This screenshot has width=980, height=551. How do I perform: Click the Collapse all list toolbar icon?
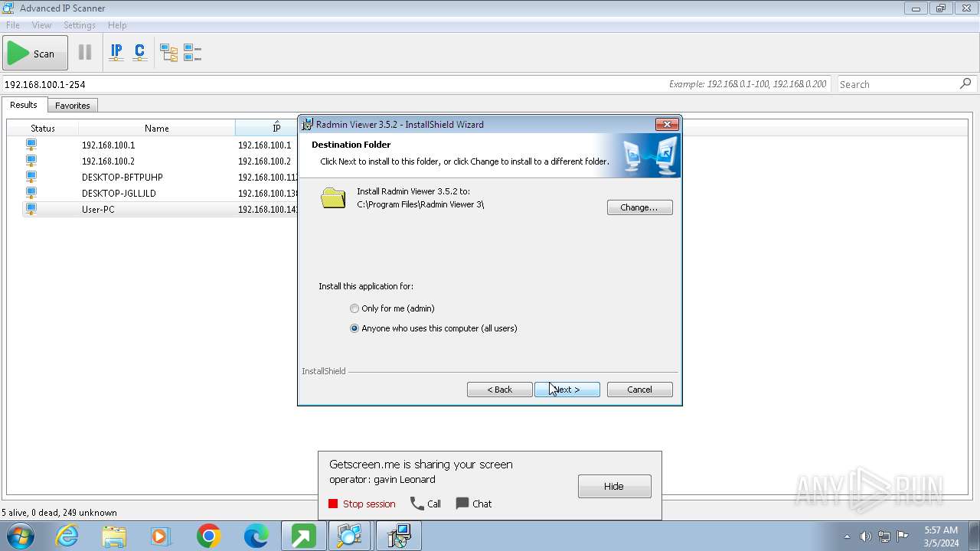click(x=192, y=53)
